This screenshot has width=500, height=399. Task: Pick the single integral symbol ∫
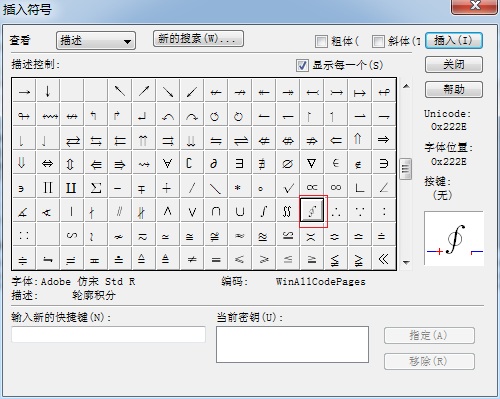coord(264,211)
